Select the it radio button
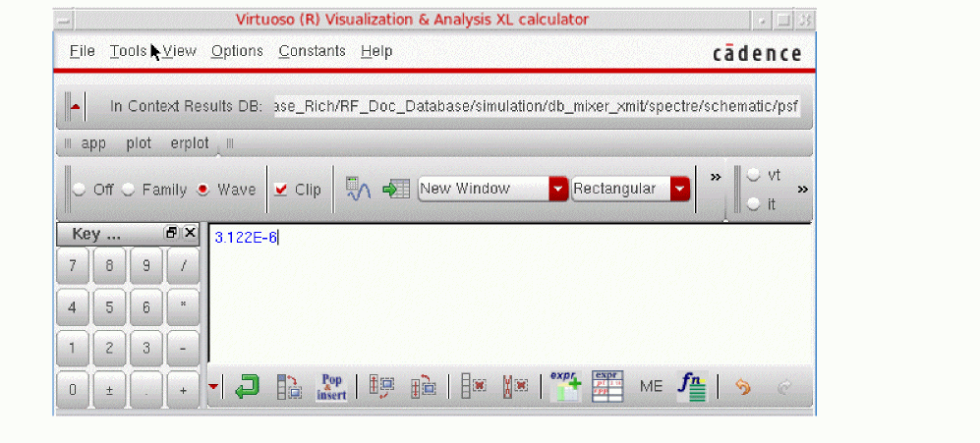Viewport: 980px width, 443px height. click(754, 203)
